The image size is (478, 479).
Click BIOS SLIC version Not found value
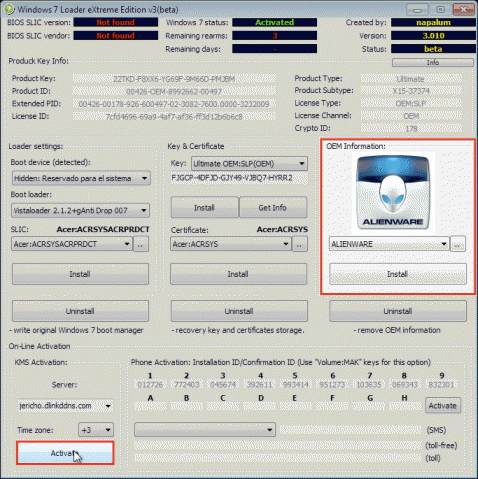[116, 22]
